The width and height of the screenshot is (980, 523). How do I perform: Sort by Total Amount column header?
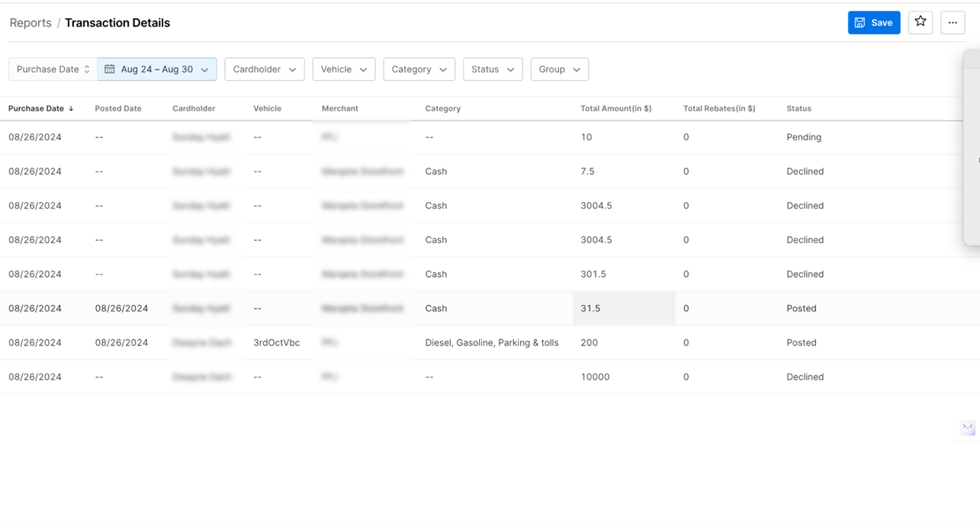615,108
